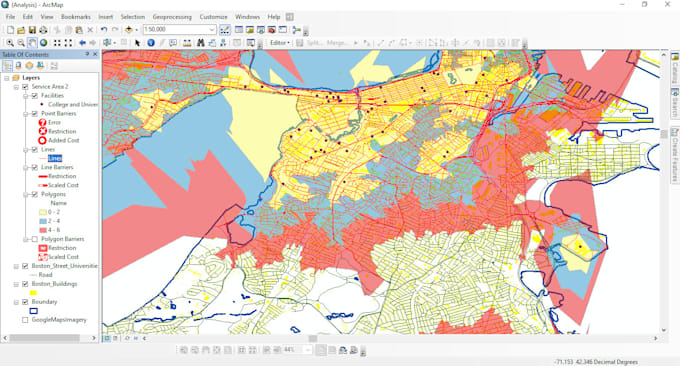Open the File menu
This screenshot has height=366, width=680.
(x=10, y=17)
